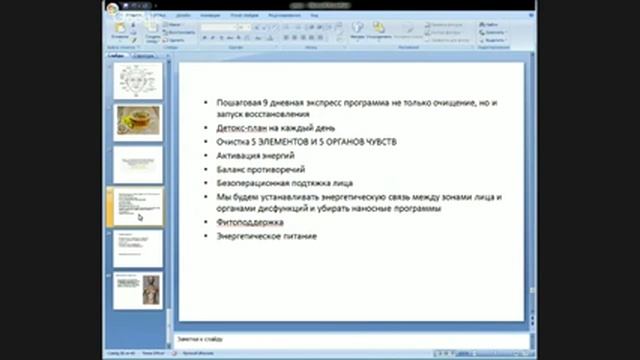Toggle Bold formatting
This screenshot has height=360, width=640.
204,38
